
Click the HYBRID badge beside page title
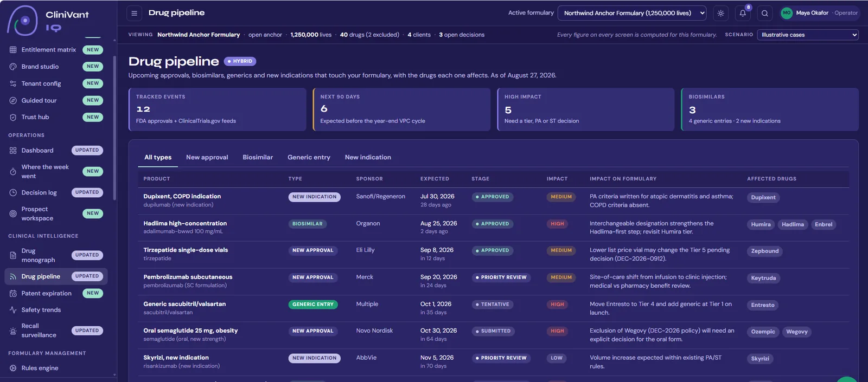point(240,61)
